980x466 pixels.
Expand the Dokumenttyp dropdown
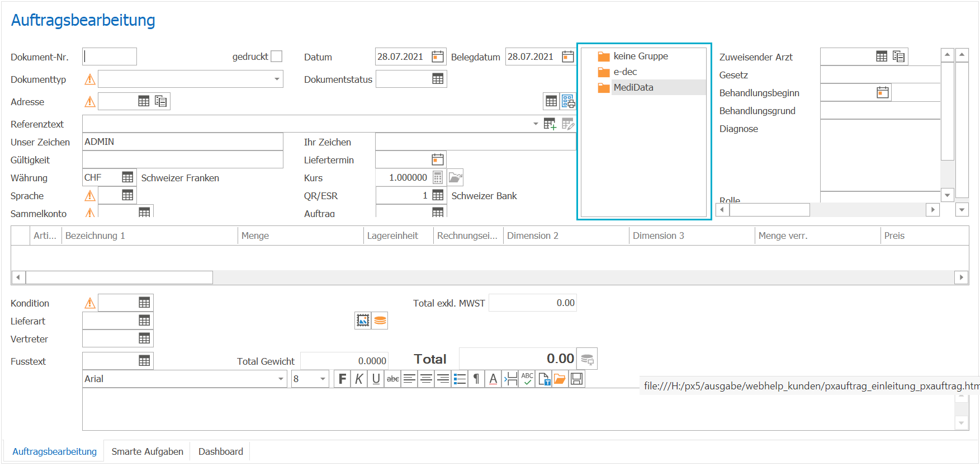pyautogui.click(x=277, y=79)
